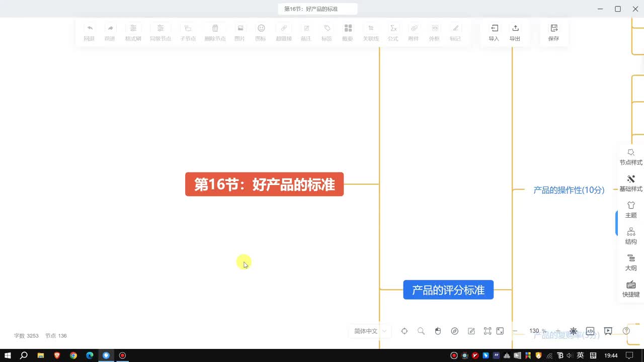Zoom in with the plus button
Viewport: 644px width, 362px height.
(x=557, y=331)
